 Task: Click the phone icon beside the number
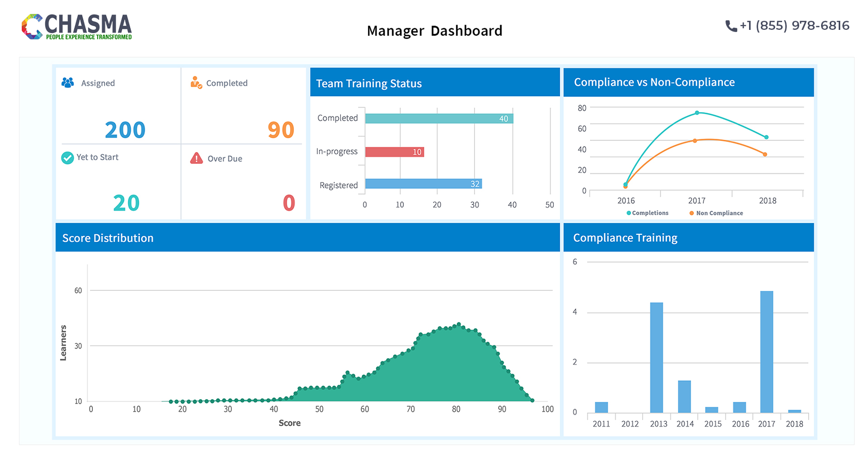730,26
